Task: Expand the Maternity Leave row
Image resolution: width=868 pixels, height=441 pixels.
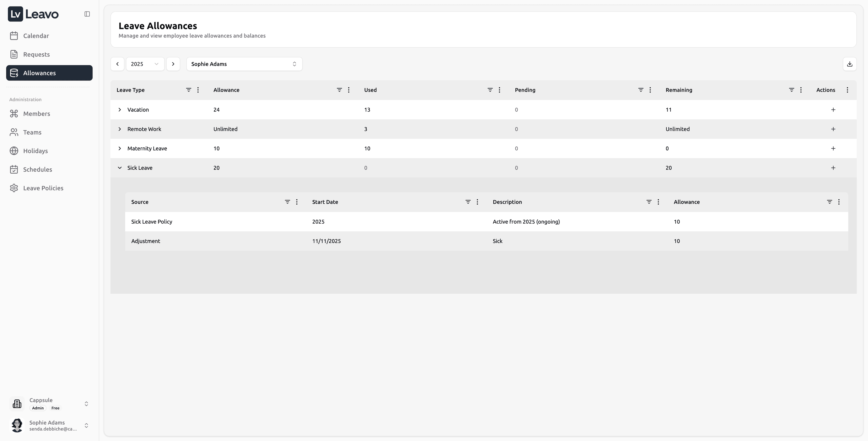Action: tap(120, 149)
